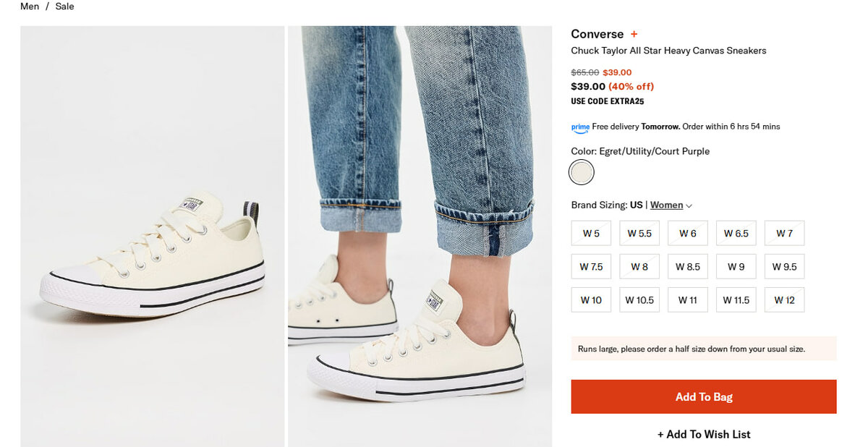This screenshot has width=868, height=447.
Task: Choose size W 8.5
Action: (x=688, y=267)
